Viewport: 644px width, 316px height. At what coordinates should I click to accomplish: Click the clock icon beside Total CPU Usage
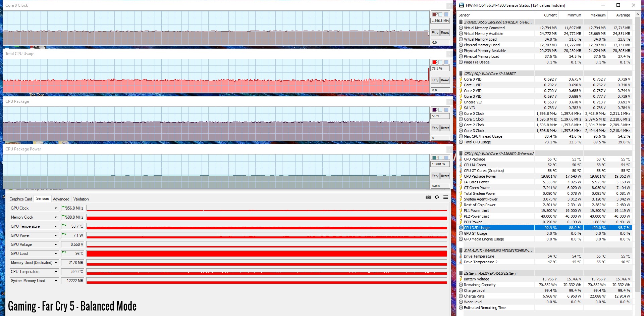(461, 142)
